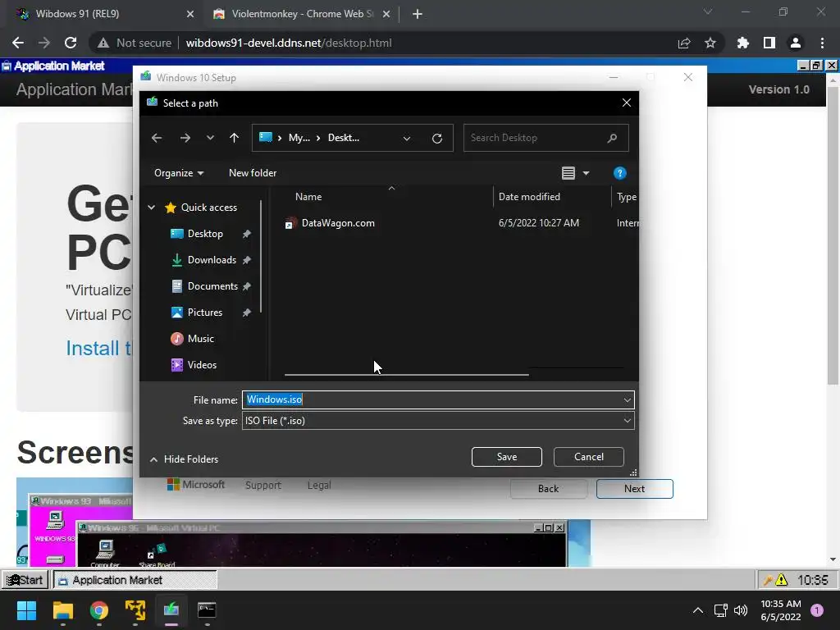Create a New folder
This screenshot has height=630, width=840.
(x=253, y=173)
